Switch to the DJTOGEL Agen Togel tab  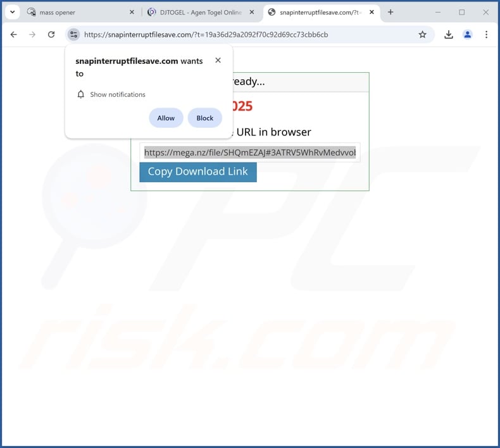coord(201,13)
